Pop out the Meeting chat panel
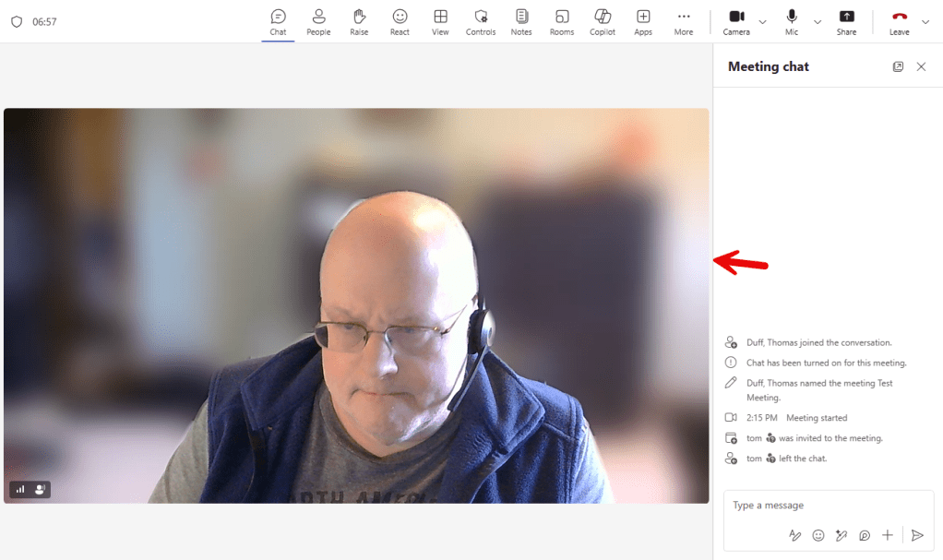The height and width of the screenshot is (560, 943). tap(898, 66)
